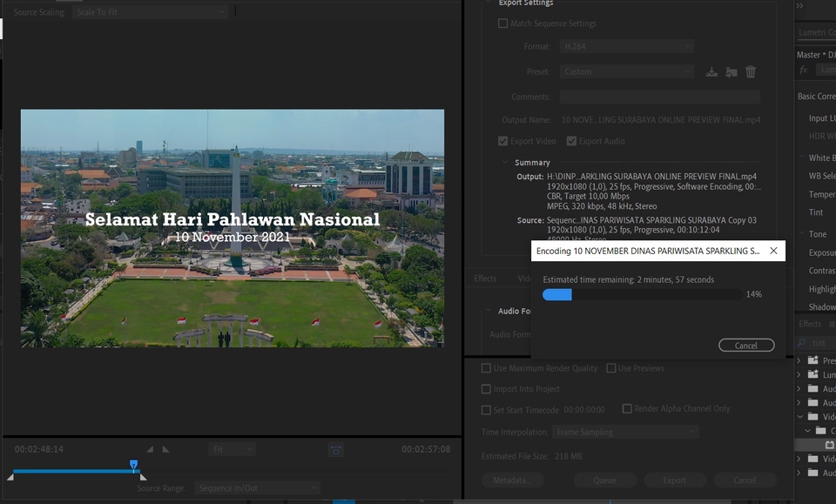Viewport: 836px width, 504px height.
Task: Cancel the encoding in progress dialog
Action: tap(746, 346)
